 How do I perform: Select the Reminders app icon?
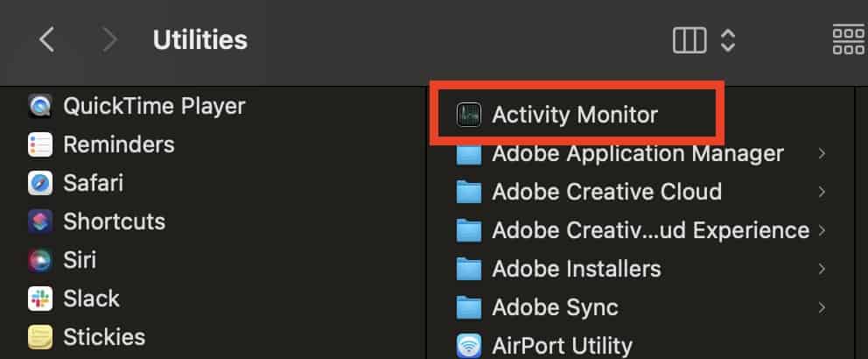coord(40,144)
